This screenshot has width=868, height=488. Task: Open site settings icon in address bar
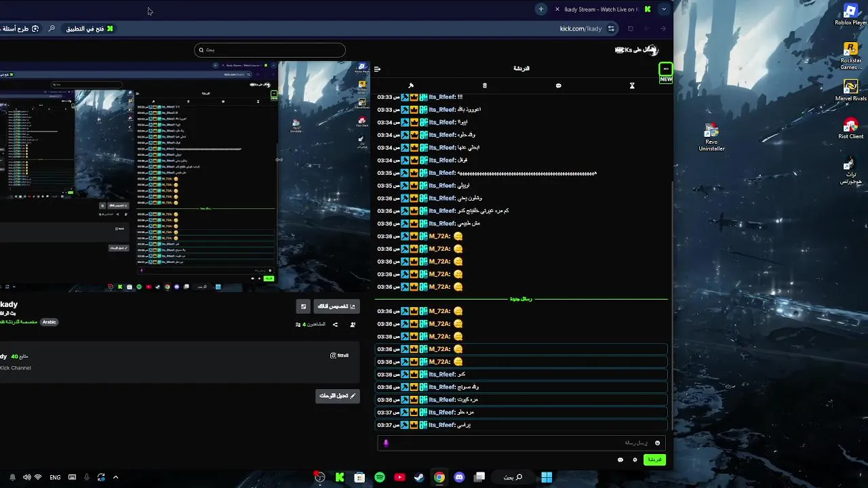click(x=611, y=28)
